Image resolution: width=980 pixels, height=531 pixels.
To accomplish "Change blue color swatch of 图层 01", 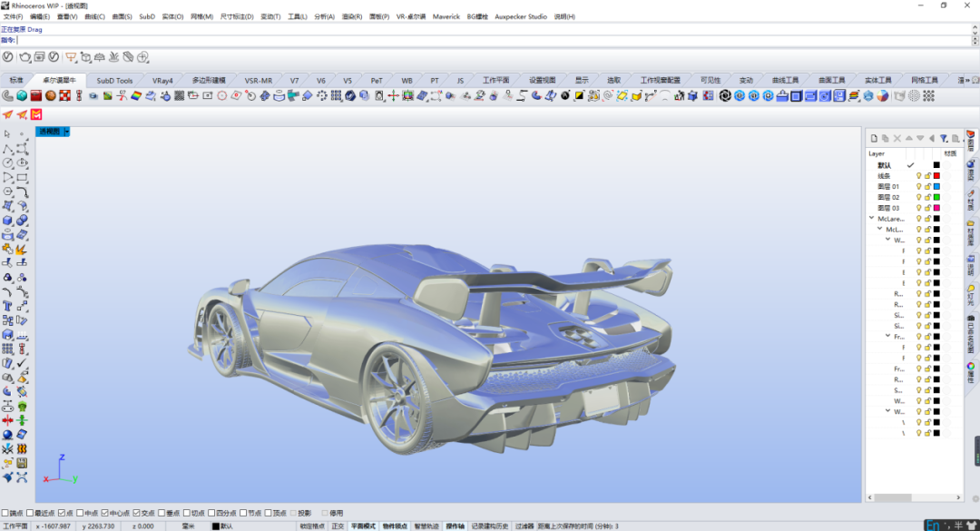I will pyautogui.click(x=936, y=186).
